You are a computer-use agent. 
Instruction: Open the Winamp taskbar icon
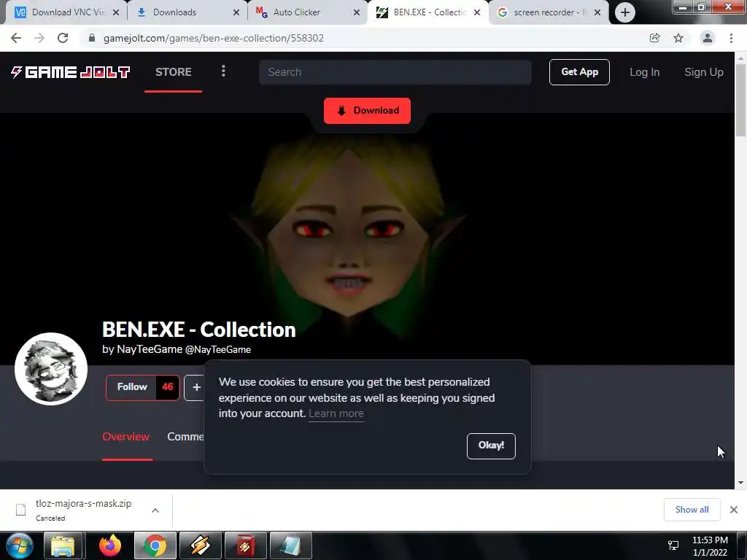click(x=201, y=545)
